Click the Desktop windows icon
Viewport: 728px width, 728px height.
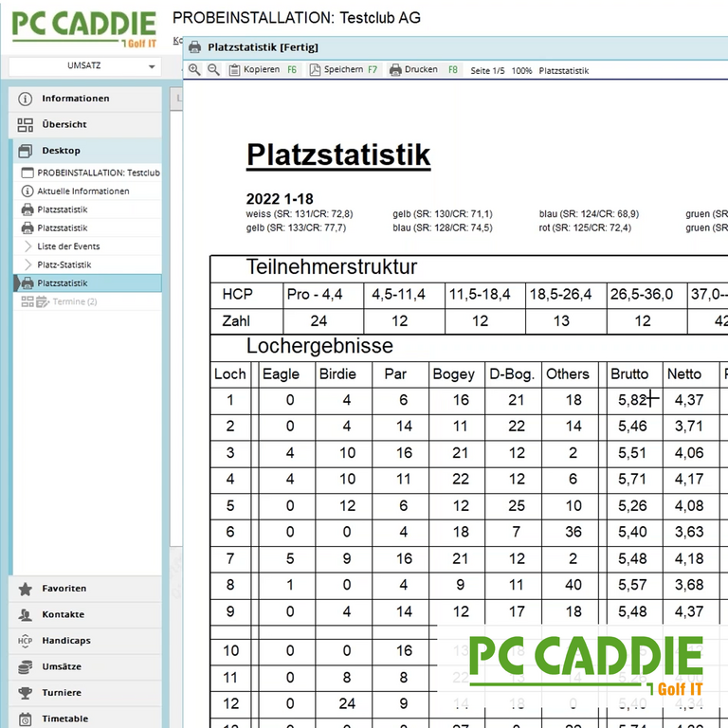(25, 151)
